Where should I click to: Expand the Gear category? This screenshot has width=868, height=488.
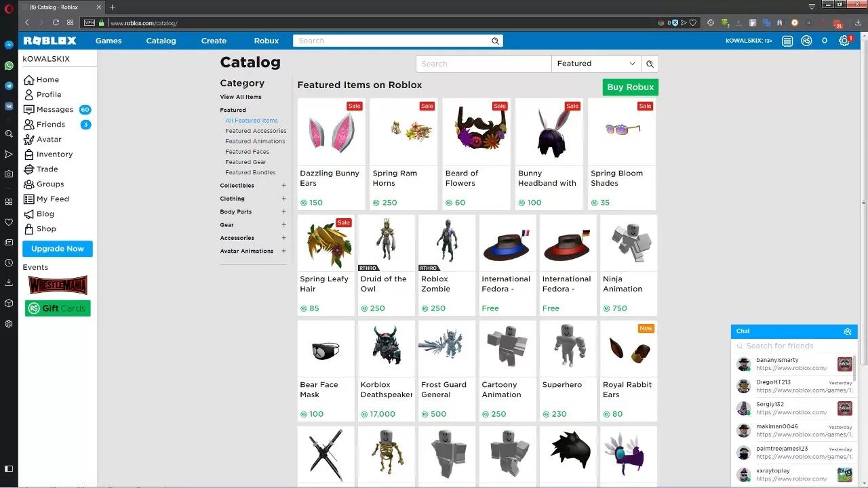coord(283,225)
